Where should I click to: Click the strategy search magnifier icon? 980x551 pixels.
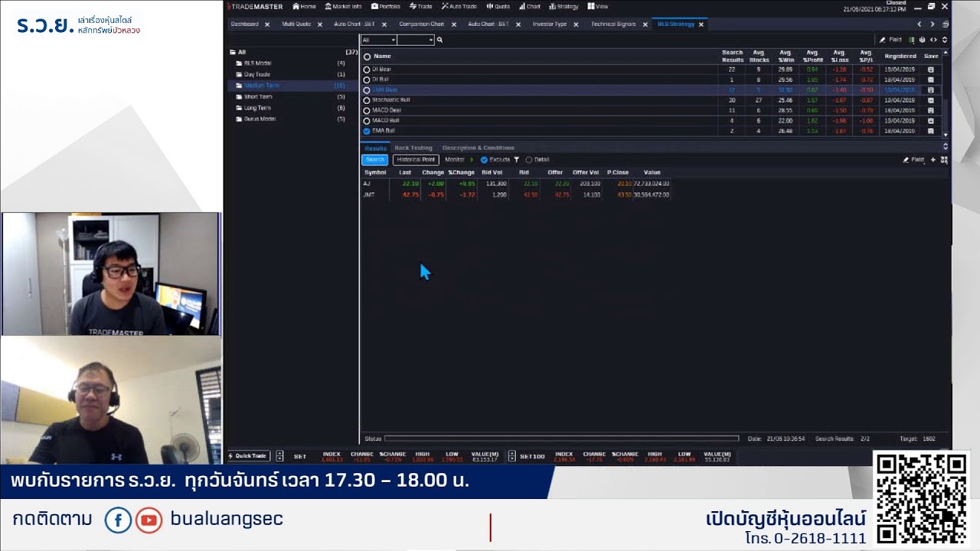tap(439, 40)
